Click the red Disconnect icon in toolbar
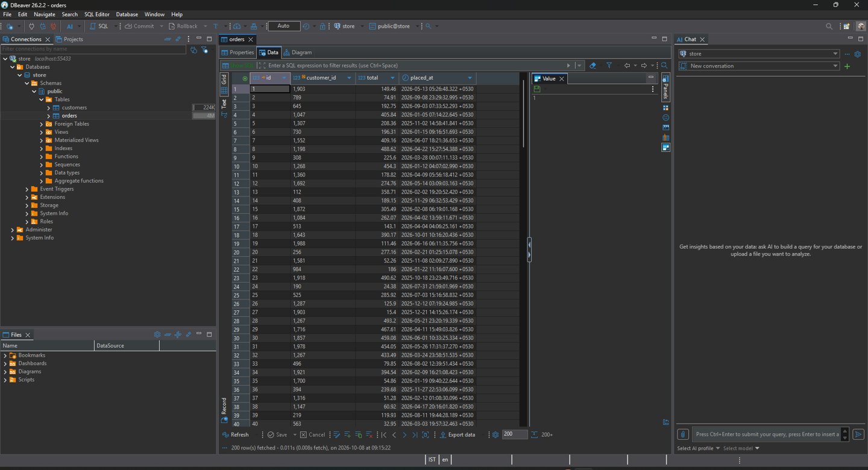Viewport: 868px width, 470px height. point(53,27)
